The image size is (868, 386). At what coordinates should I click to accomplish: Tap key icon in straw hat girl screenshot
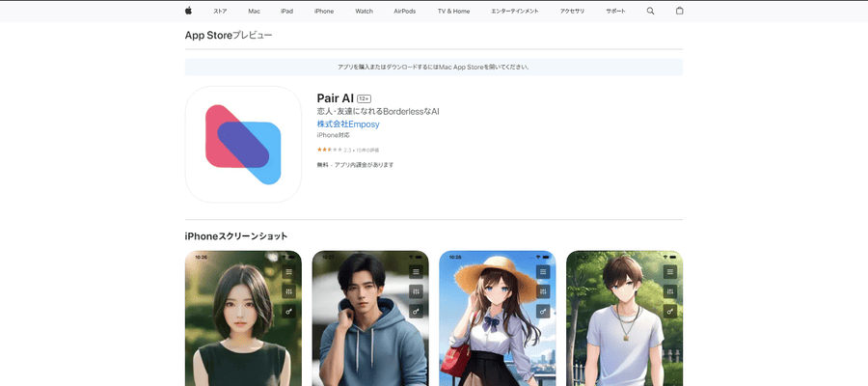(x=543, y=312)
